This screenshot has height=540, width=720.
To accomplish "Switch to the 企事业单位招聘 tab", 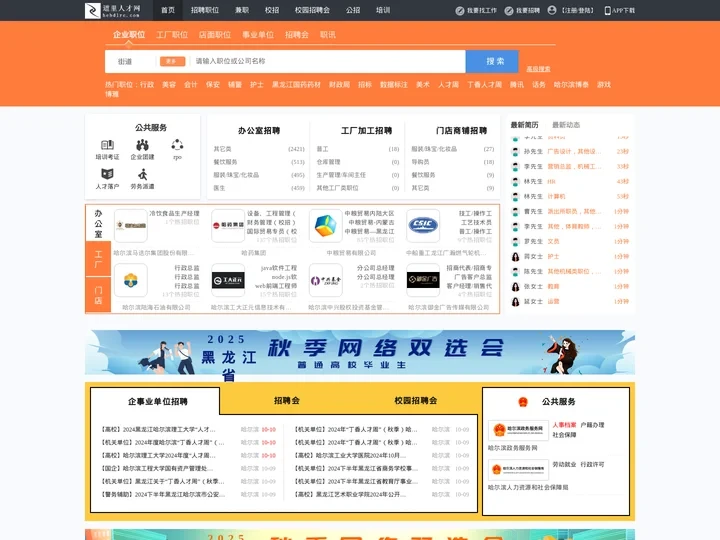I will [158, 402].
